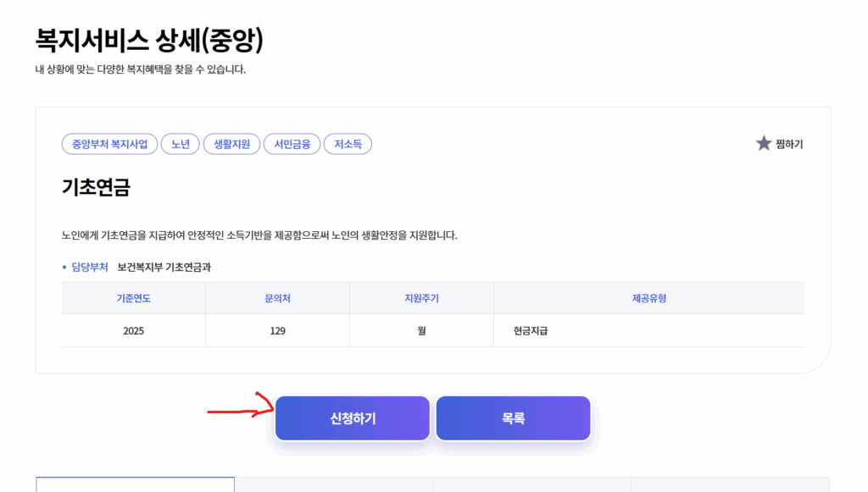The image size is (868, 492).
Task: Click the star icon to bookmark this service
Action: [763, 144]
